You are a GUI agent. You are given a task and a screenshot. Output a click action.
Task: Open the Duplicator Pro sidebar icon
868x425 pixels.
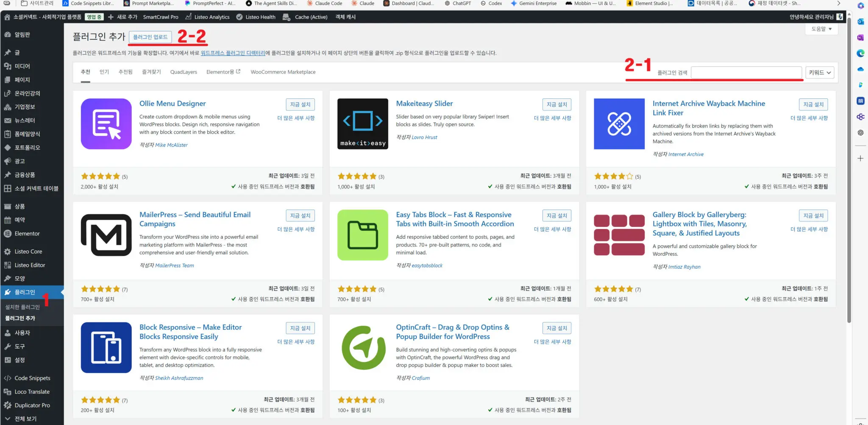click(7, 405)
